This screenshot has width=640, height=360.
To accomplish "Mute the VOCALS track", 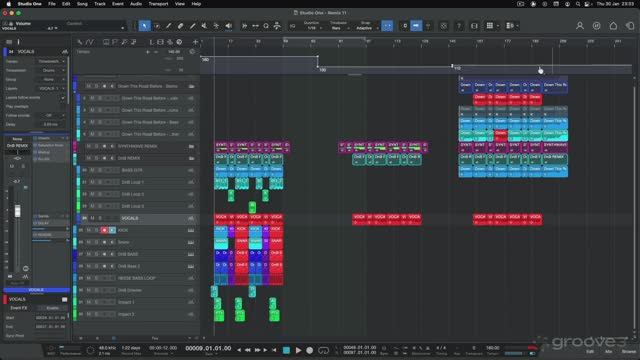I will click(92, 218).
